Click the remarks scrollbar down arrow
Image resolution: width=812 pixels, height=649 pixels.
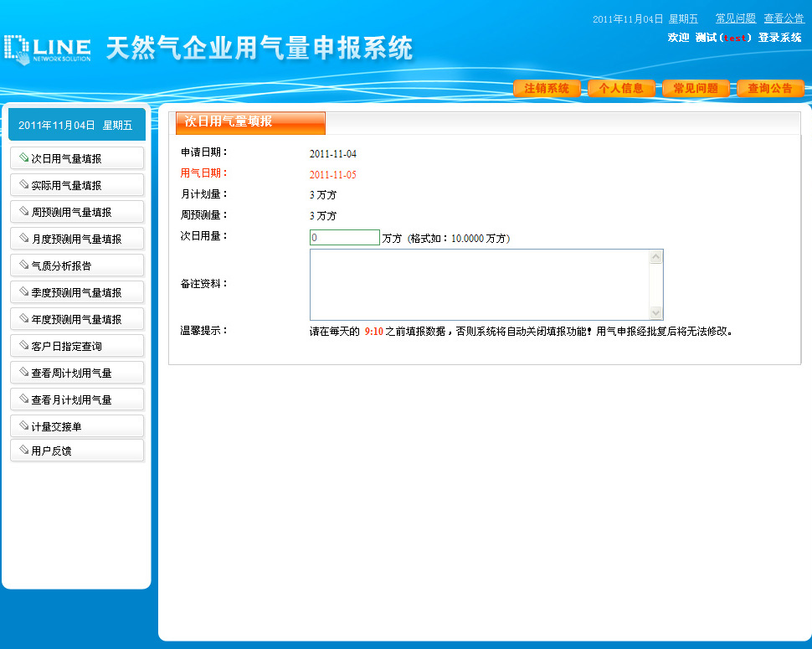[655, 312]
